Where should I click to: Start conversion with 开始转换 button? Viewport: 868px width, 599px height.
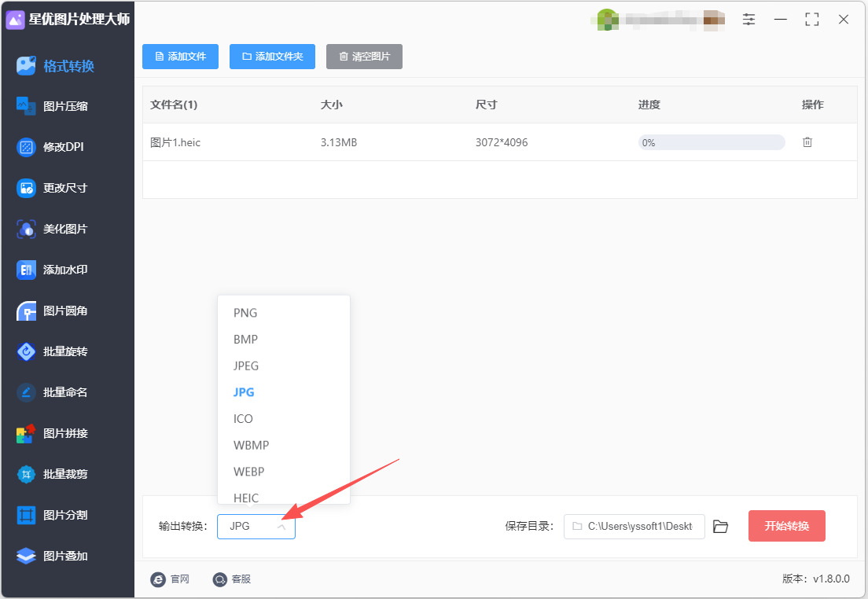click(x=786, y=526)
